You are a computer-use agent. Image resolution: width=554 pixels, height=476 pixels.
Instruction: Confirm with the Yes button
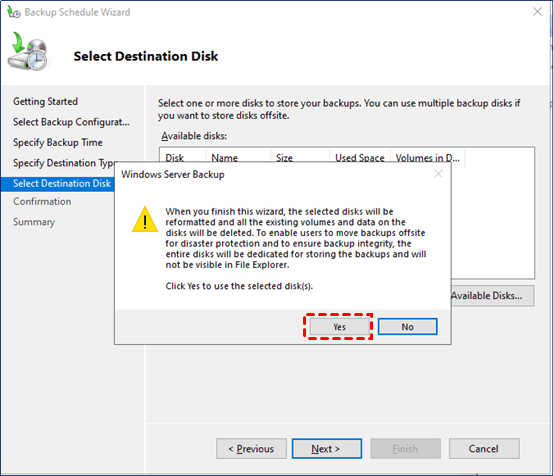tap(339, 327)
